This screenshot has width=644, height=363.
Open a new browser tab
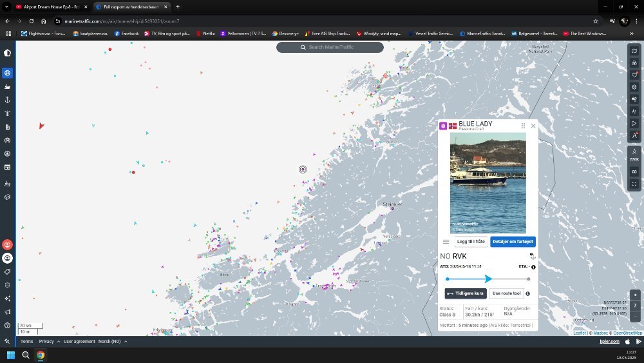[x=178, y=7]
